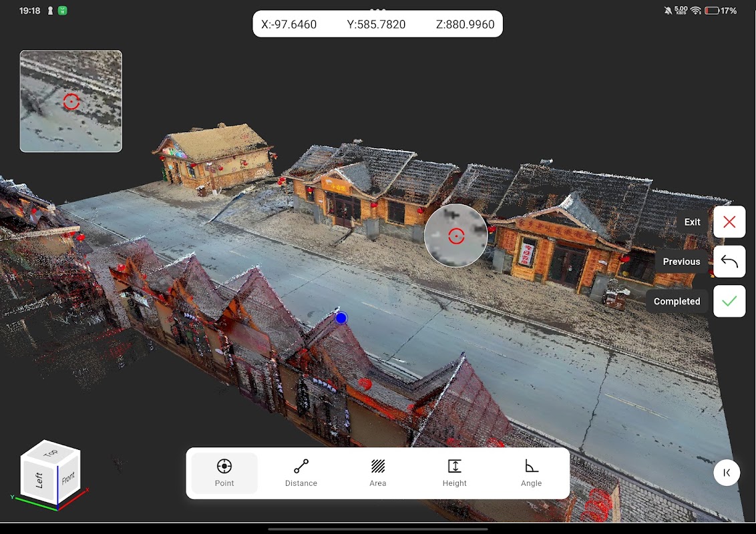Confirm with the green checkmark icon

pyautogui.click(x=729, y=301)
